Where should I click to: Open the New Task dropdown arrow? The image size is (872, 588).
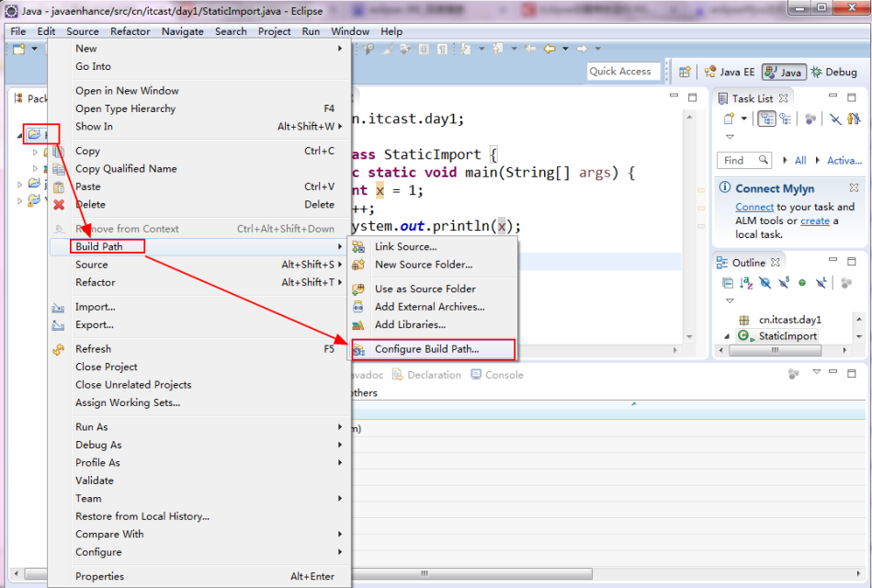pyautogui.click(x=743, y=119)
